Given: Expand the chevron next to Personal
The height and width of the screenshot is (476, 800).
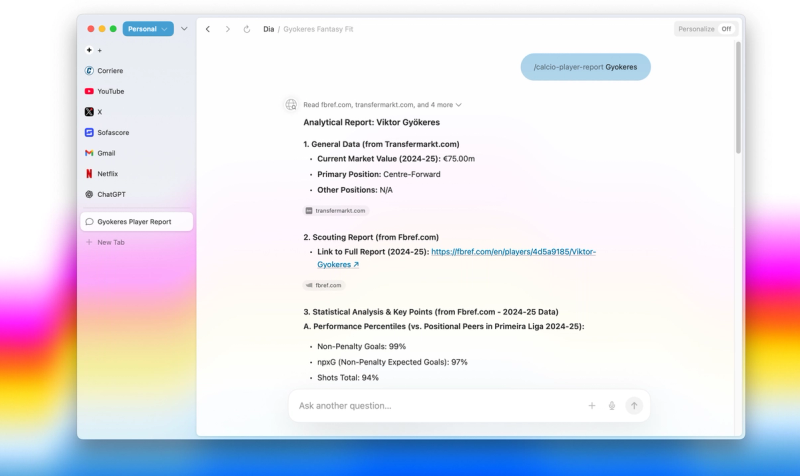Looking at the screenshot, I should [x=184, y=29].
